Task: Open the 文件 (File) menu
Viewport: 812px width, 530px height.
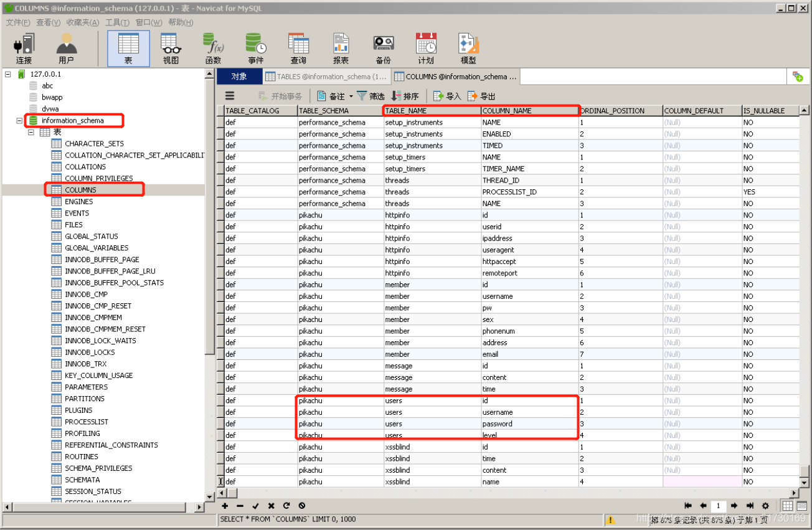Action: pos(18,22)
